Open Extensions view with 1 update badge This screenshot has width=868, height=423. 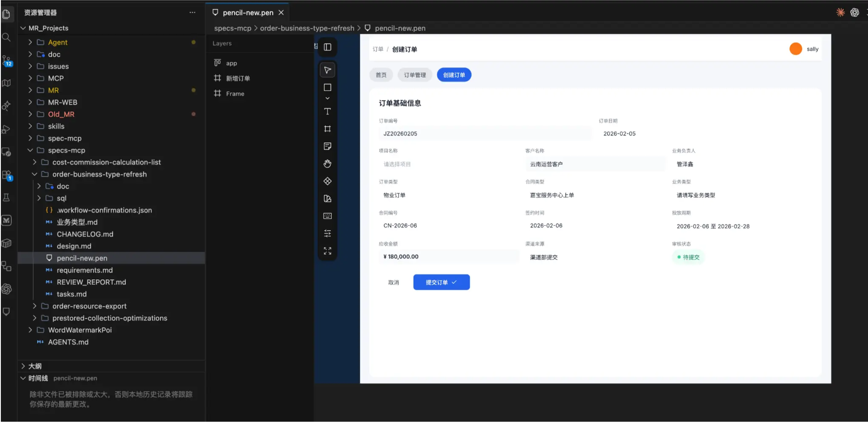pos(7,175)
